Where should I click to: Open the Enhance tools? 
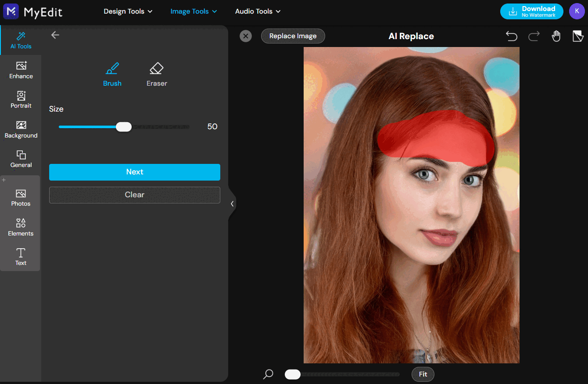pos(21,70)
